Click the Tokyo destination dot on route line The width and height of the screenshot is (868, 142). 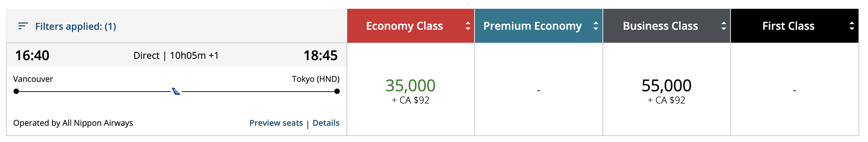(337, 91)
